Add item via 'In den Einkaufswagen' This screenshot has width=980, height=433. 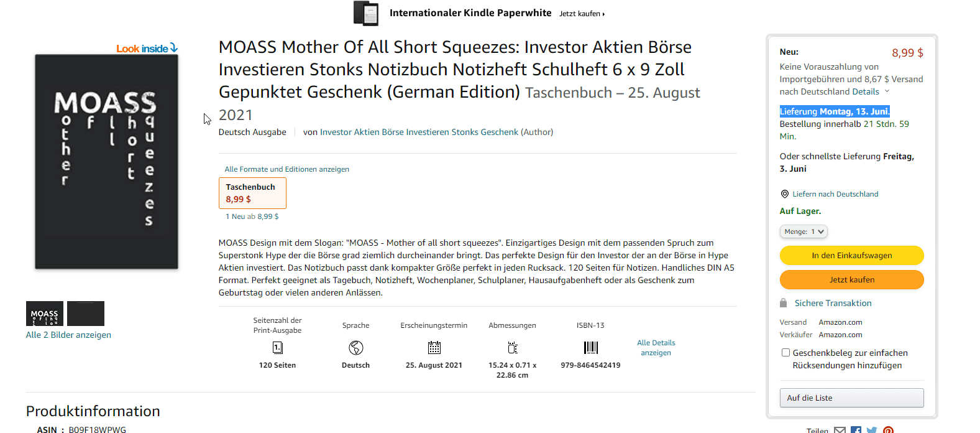point(851,255)
